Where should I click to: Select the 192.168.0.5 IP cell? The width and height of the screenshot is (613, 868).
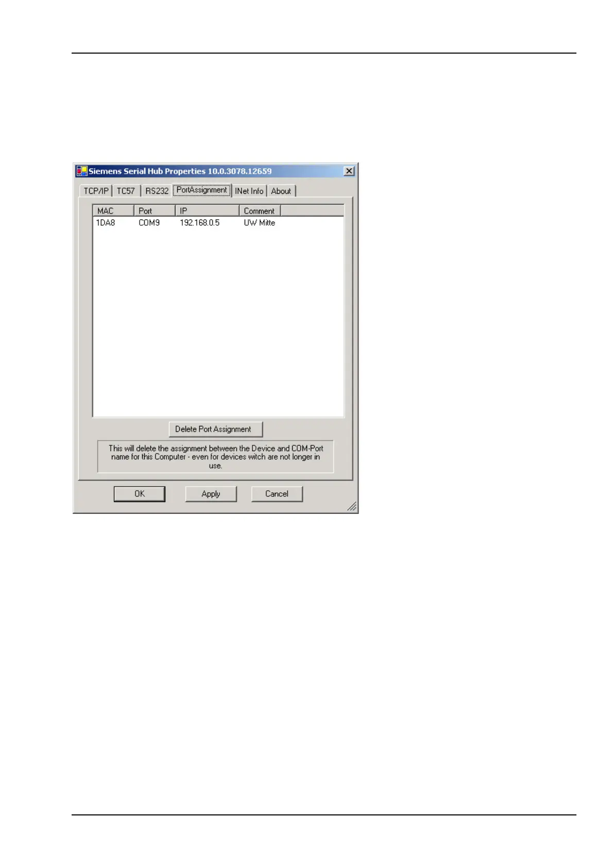[x=199, y=223]
